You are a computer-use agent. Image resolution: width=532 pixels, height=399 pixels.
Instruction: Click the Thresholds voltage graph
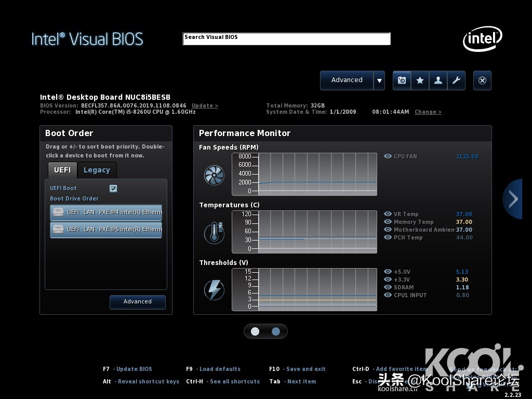[304, 290]
